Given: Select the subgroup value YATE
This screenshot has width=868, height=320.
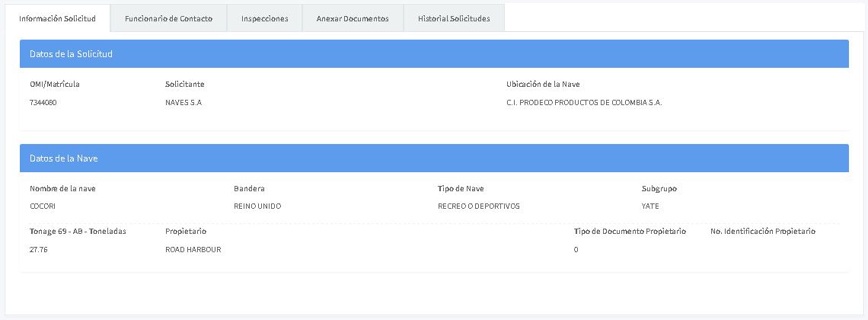Looking at the screenshot, I should (650, 206).
